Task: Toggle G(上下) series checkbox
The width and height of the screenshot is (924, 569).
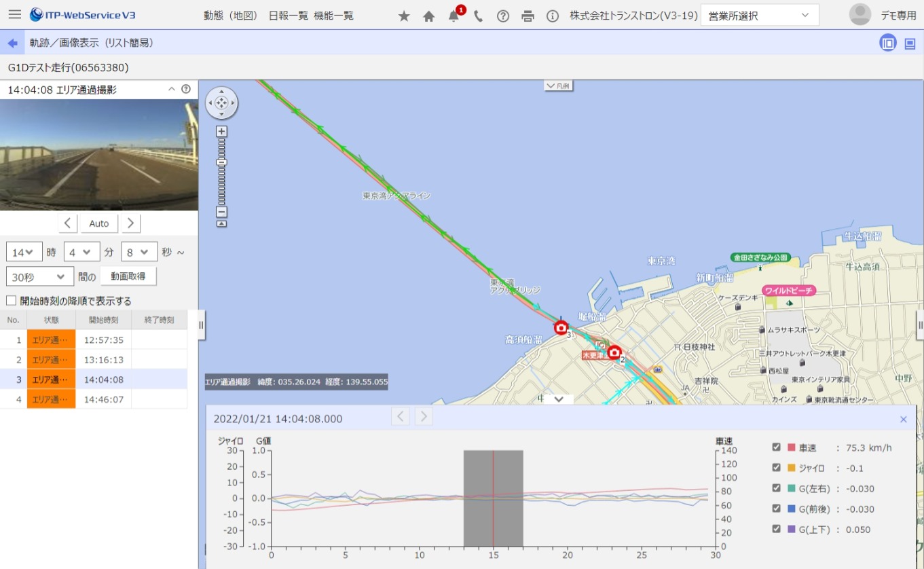Action: (776, 528)
